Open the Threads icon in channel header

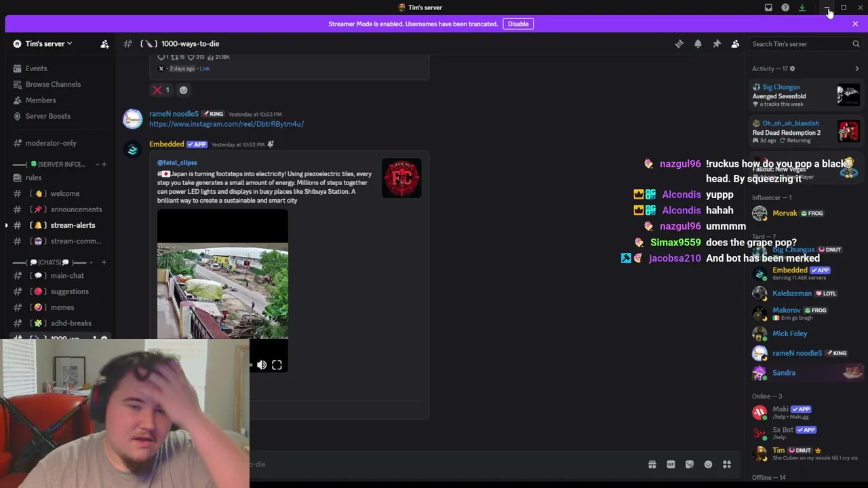coord(679,44)
